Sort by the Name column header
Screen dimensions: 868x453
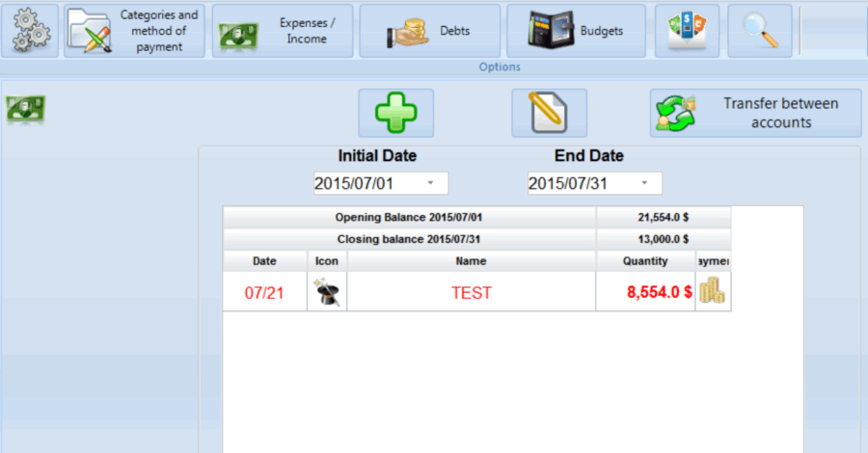[x=471, y=261]
